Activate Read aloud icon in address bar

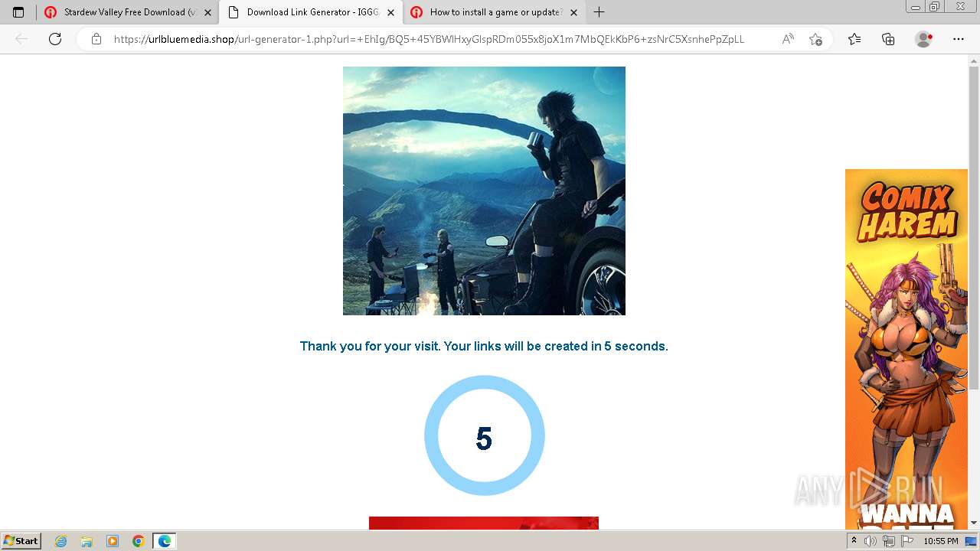788,39
